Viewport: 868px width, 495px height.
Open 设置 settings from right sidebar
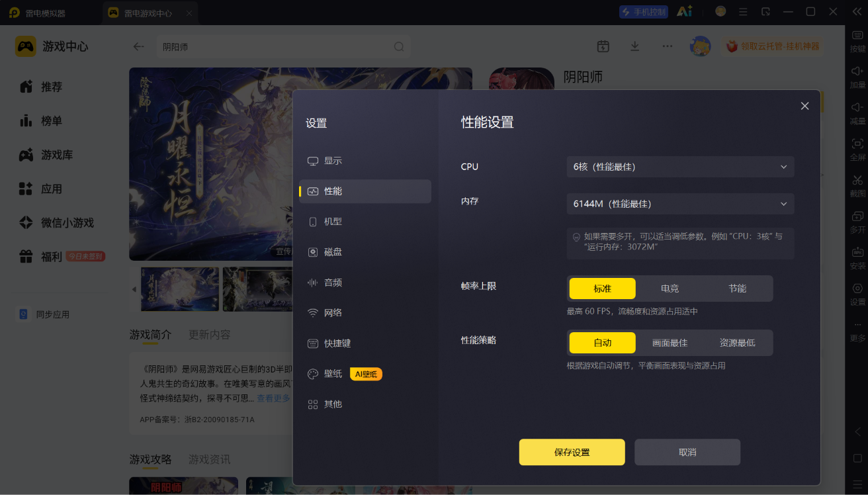[x=857, y=294]
